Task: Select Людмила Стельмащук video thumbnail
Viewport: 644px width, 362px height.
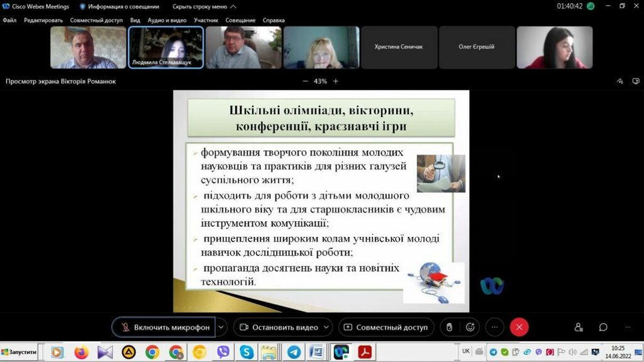Action: click(x=166, y=47)
